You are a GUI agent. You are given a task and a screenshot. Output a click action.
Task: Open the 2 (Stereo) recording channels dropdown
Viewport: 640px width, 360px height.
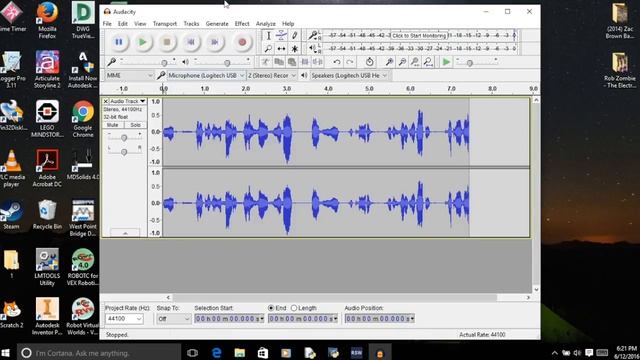click(x=271, y=76)
